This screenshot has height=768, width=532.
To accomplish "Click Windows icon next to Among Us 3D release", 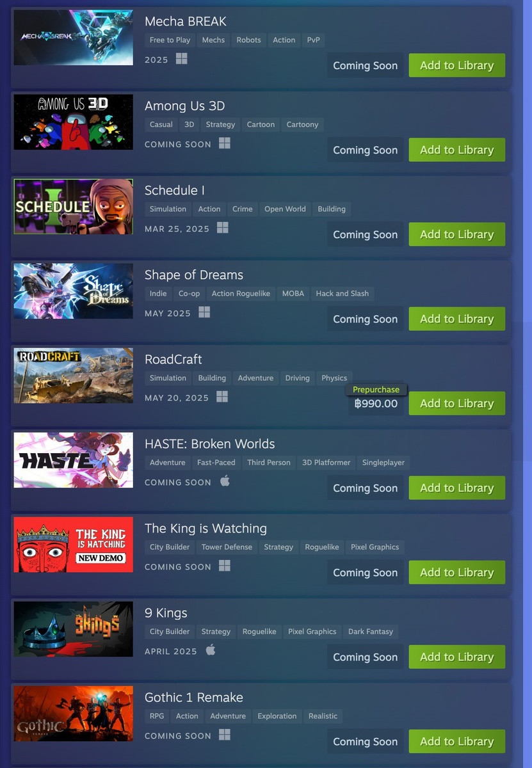I will pyautogui.click(x=225, y=143).
